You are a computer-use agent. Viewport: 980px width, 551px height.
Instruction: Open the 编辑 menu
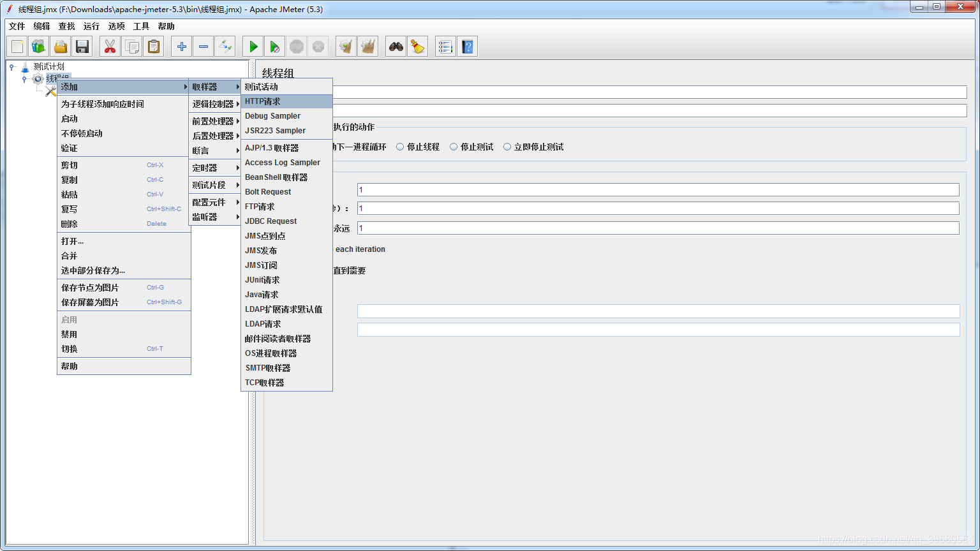[x=42, y=26]
